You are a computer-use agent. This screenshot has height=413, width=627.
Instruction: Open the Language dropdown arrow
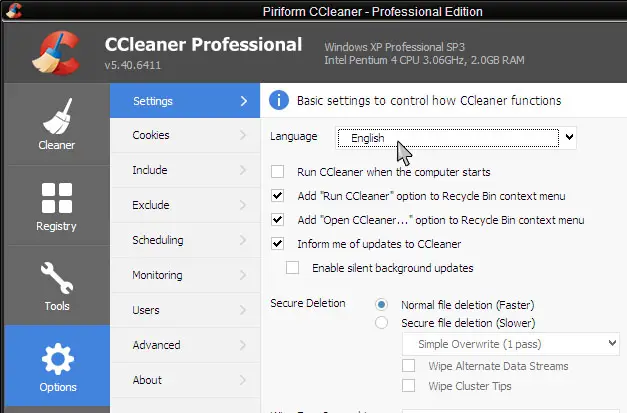(x=569, y=137)
